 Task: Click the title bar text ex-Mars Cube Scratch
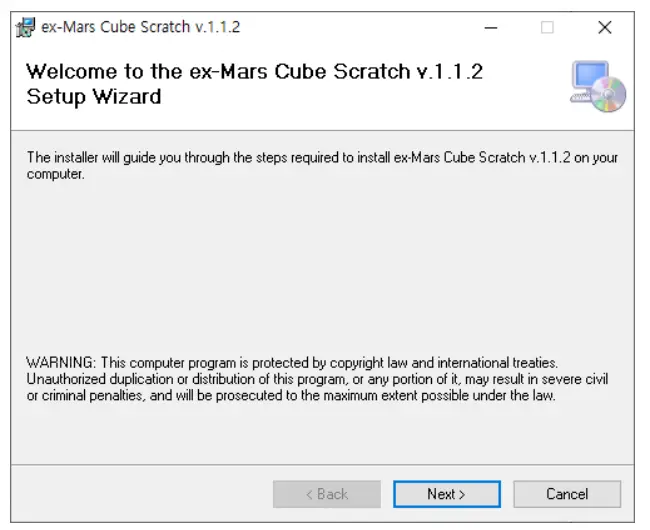click(140, 27)
